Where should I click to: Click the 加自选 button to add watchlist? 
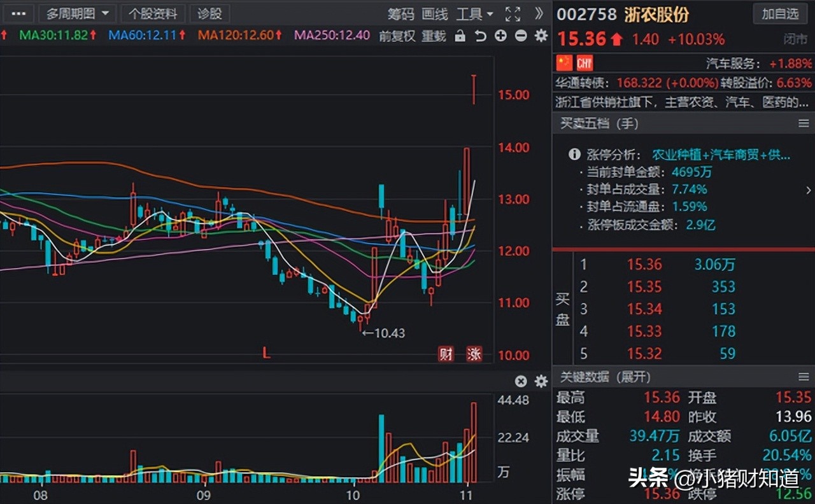point(780,14)
